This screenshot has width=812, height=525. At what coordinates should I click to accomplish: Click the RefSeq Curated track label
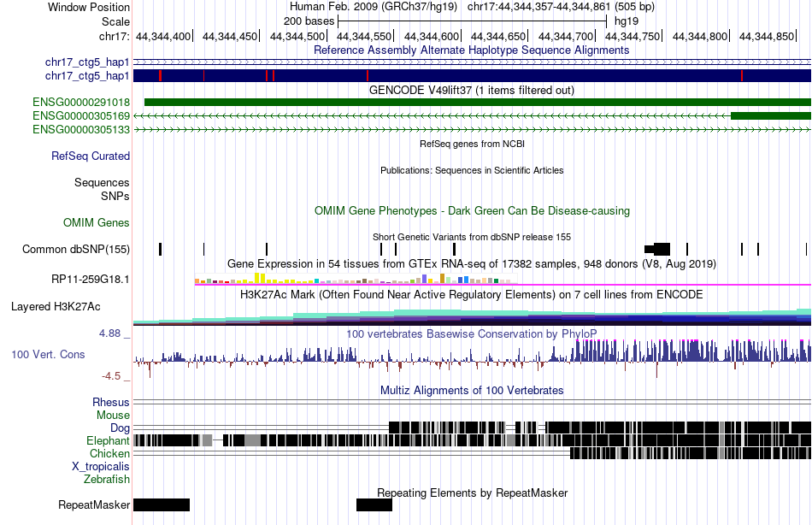[91, 156]
